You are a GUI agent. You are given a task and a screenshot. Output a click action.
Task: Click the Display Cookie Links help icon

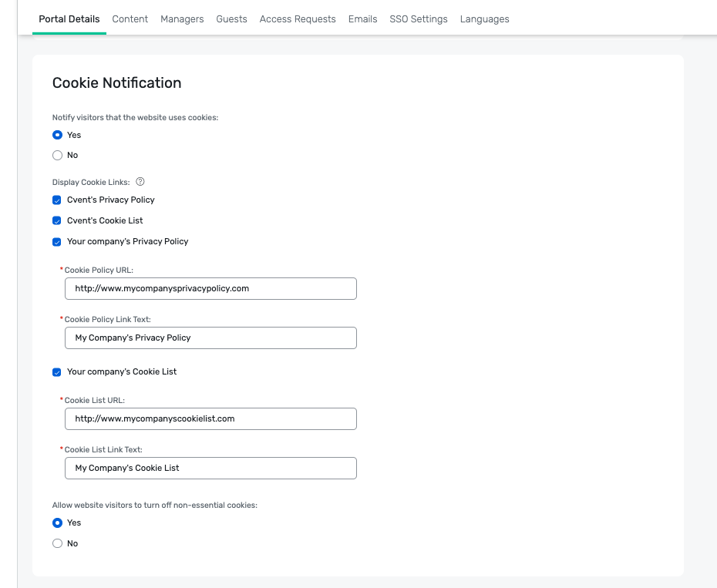[x=140, y=182]
